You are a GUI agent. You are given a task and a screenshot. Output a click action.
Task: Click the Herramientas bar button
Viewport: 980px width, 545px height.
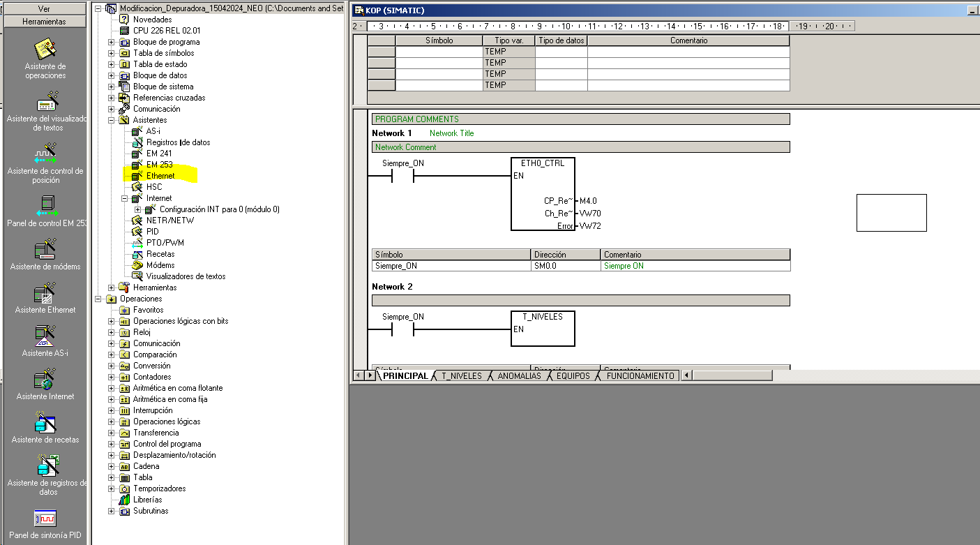pos(44,22)
